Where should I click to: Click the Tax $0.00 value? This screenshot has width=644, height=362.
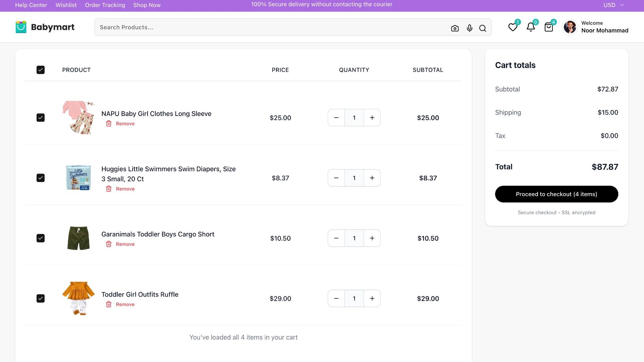click(609, 136)
